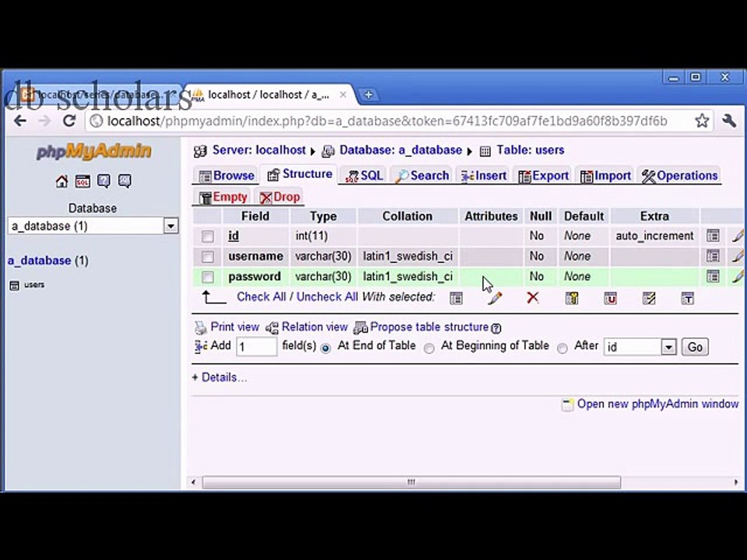The height and width of the screenshot is (560, 747).
Task: Check the username field checkbox
Action: click(207, 257)
